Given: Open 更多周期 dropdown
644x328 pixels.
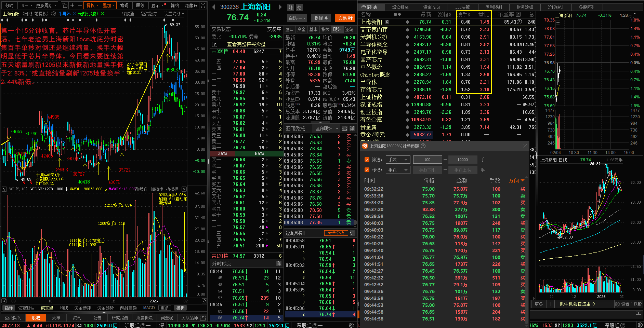Looking at the screenshot, I should click(x=46, y=5).
